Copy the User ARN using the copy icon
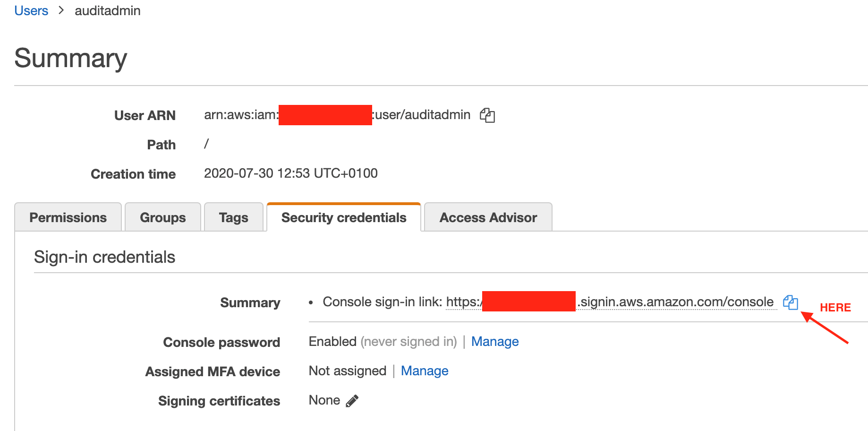 [488, 115]
